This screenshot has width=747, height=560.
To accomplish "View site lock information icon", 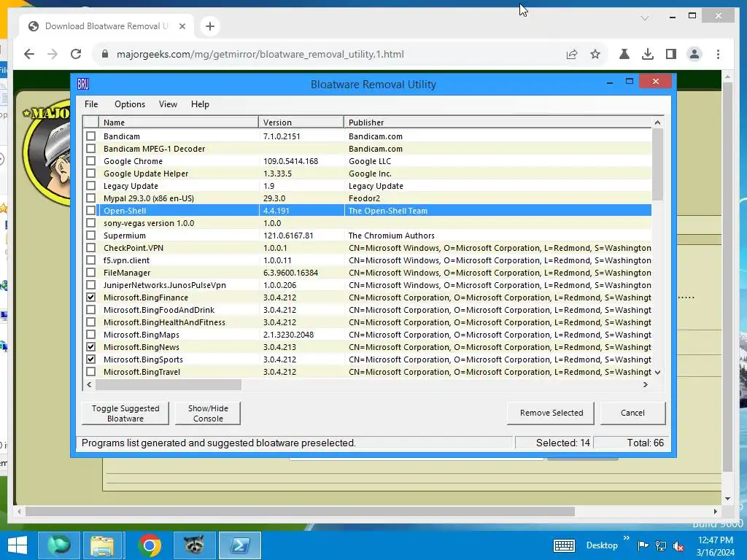I will tap(105, 54).
